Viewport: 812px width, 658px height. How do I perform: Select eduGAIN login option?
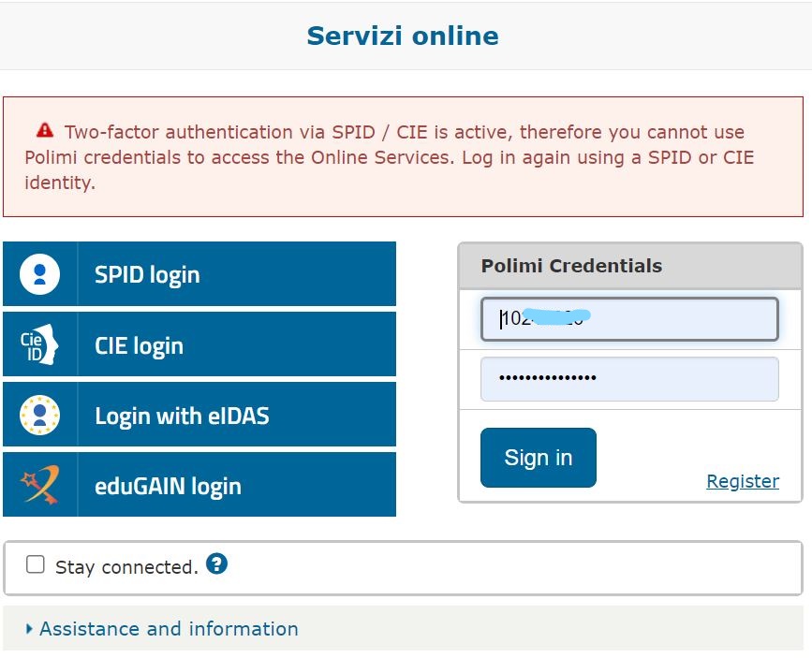(199, 485)
